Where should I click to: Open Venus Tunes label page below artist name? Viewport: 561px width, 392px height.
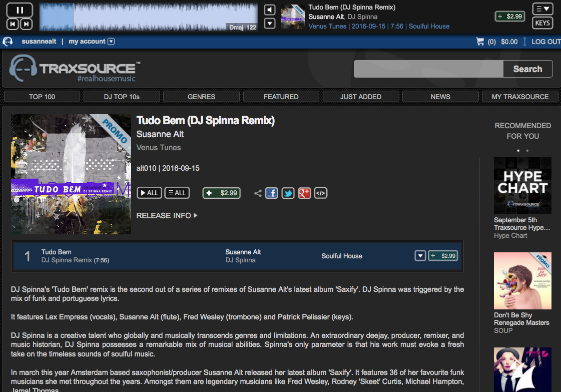click(x=159, y=148)
